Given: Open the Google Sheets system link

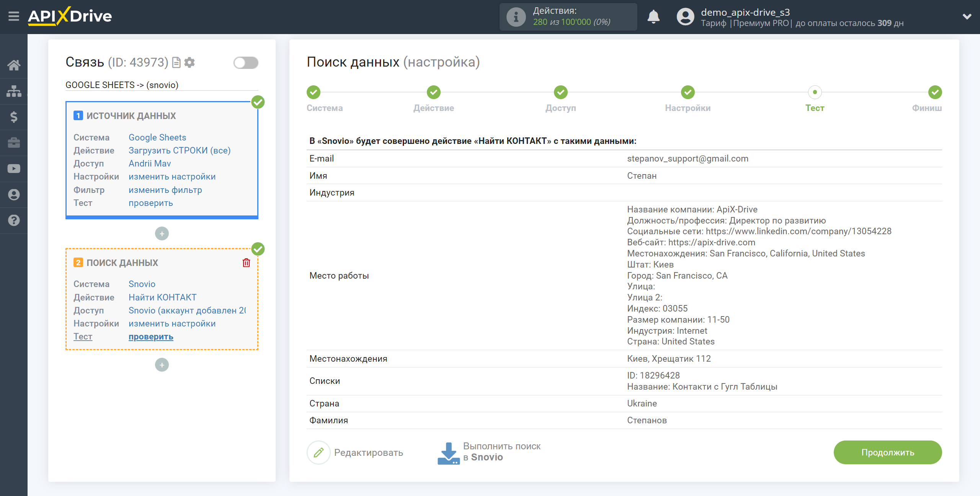Looking at the screenshot, I should (x=157, y=137).
